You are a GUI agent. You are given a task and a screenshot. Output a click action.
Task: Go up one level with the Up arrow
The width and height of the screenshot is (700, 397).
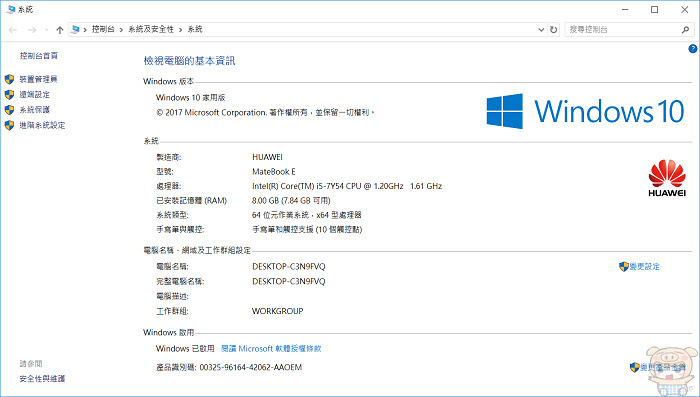tap(60, 30)
